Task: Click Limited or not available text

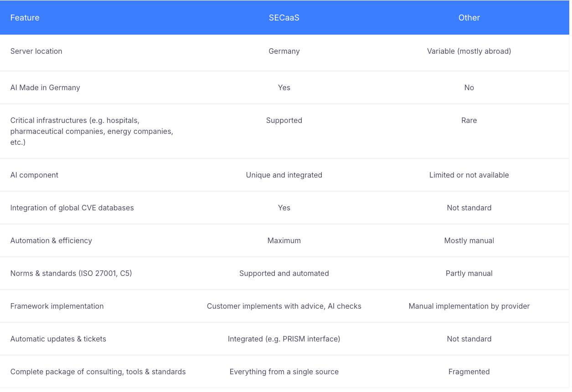Action: click(469, 175)
